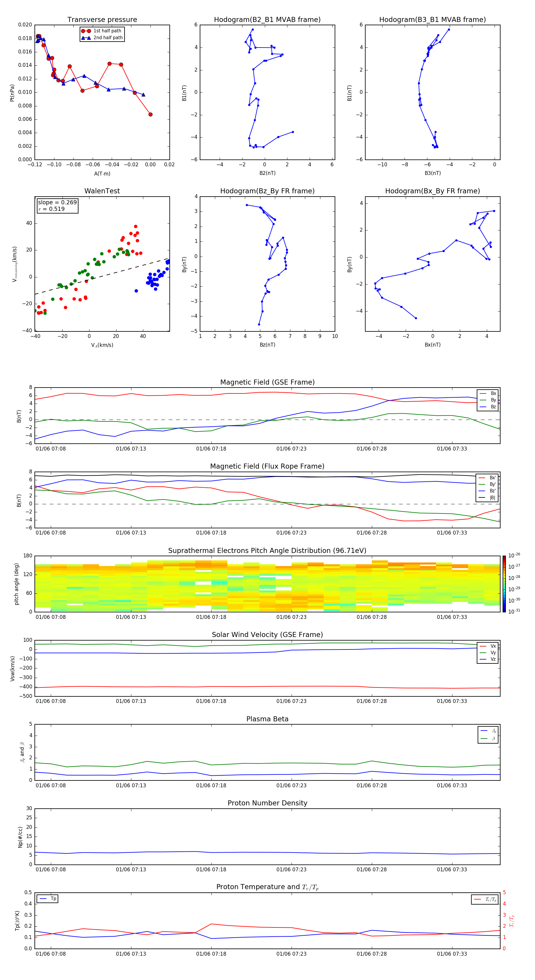The image size is (535, 980).
Task: Click '01/06 07:18' tick under Plasma Beta plot
Action: pos(211,785)
